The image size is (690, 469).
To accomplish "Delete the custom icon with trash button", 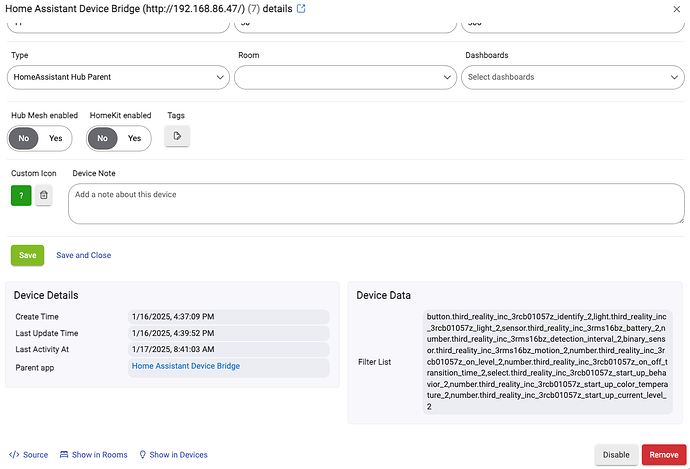I will pyautogui.click(x=44, y=195).
